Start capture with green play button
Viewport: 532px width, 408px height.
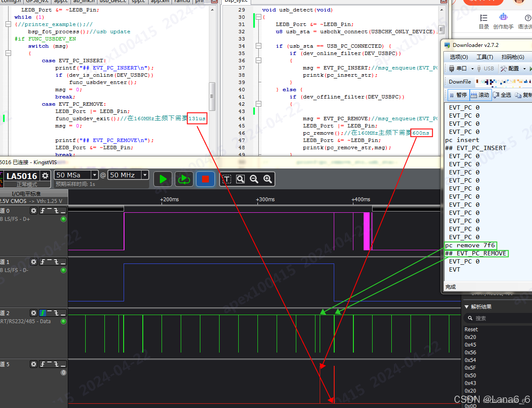163,179
